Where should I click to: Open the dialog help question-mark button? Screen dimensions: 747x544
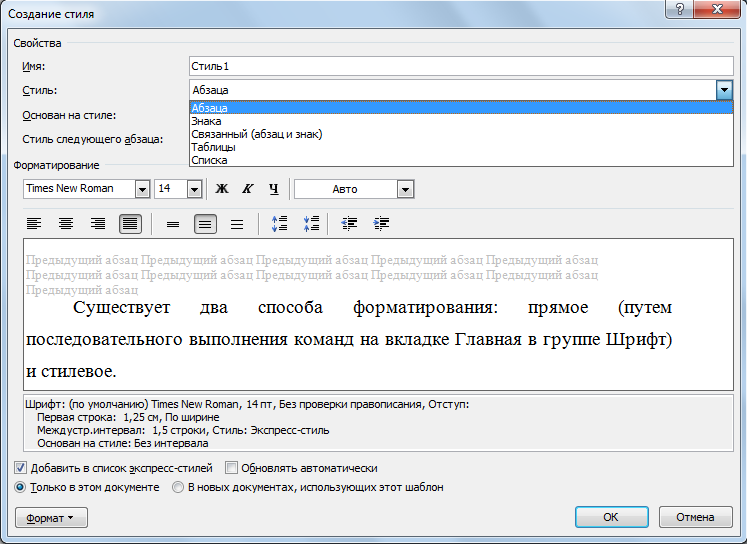(x=680, y=9)
